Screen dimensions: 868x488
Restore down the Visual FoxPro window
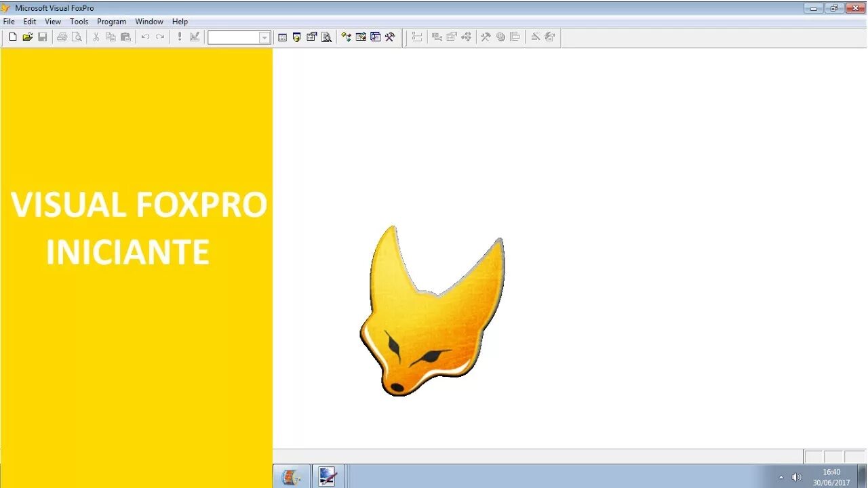[833, 8]
